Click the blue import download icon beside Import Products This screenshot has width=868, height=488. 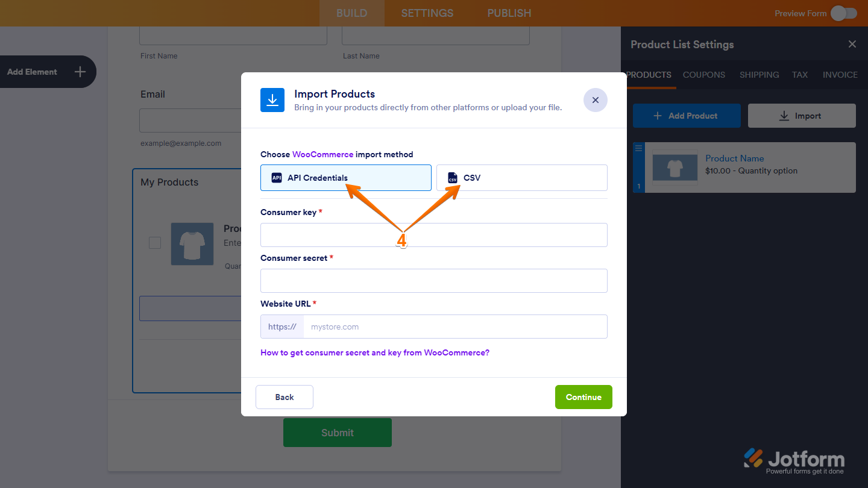click(x=272, y=100)
